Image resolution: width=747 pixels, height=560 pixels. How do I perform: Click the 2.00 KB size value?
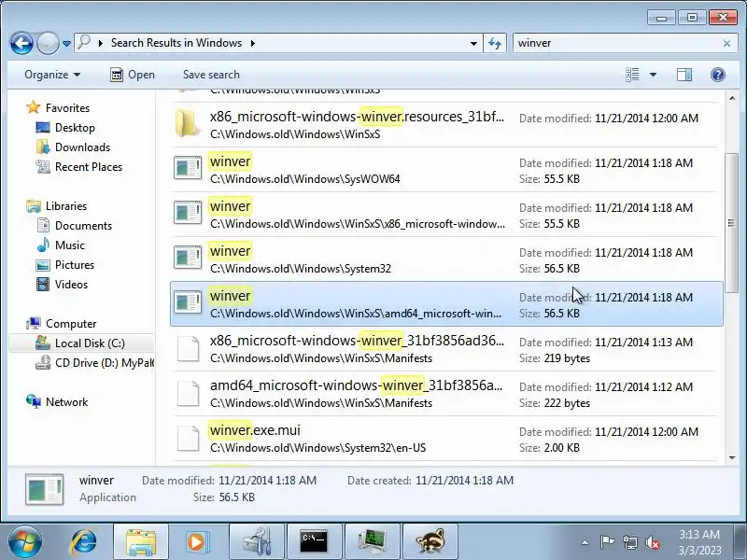(562, 448)
